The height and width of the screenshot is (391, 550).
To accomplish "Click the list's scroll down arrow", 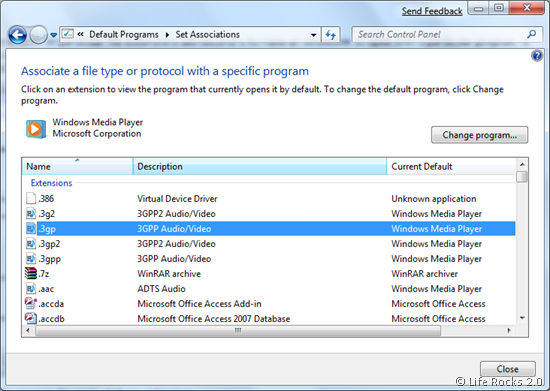I will (522, 318).
